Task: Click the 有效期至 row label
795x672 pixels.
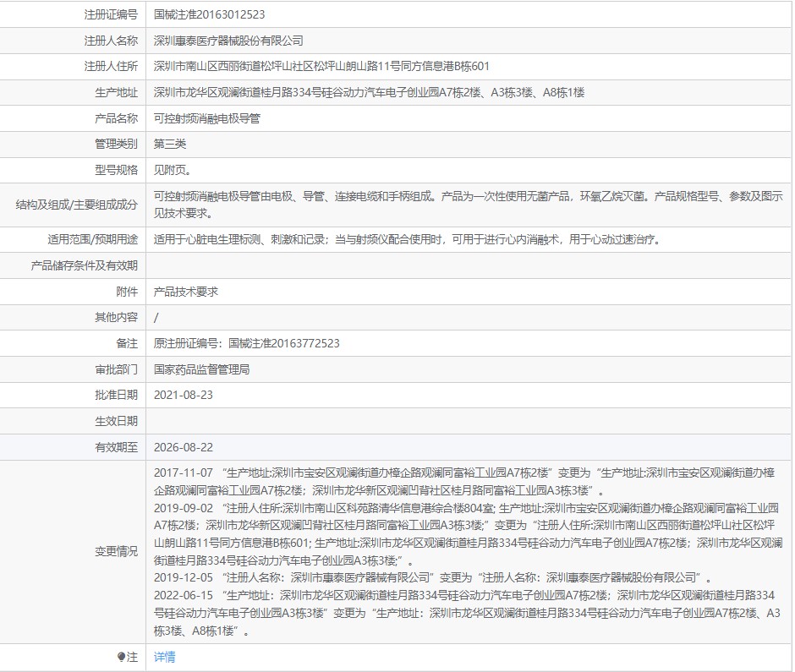Action: click(116, 447)
